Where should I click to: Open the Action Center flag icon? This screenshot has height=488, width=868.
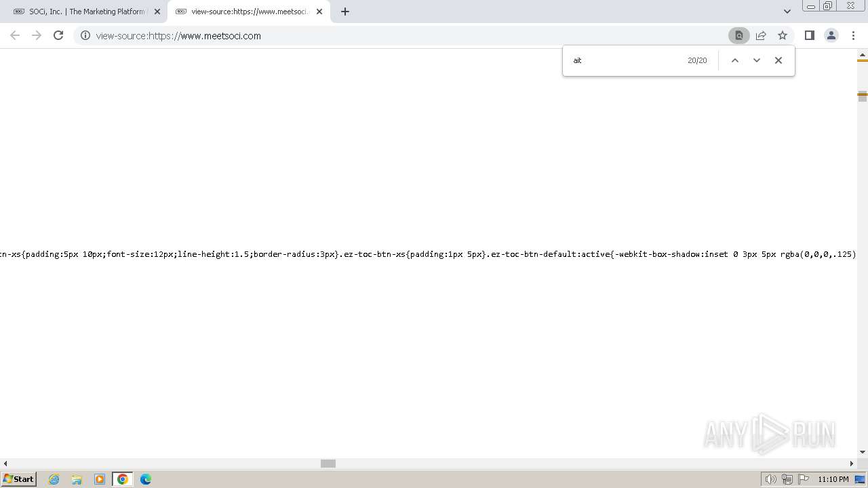(x=804, y=479)
